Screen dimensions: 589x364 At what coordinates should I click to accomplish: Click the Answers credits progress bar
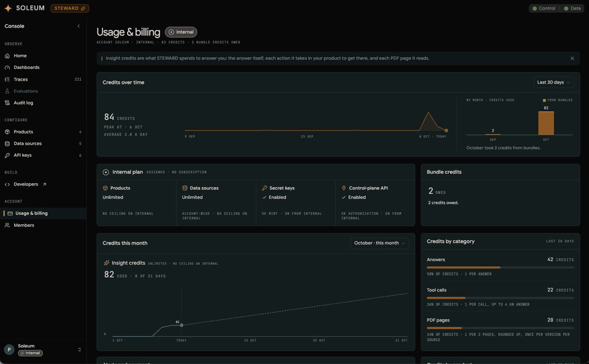point(500,267)
